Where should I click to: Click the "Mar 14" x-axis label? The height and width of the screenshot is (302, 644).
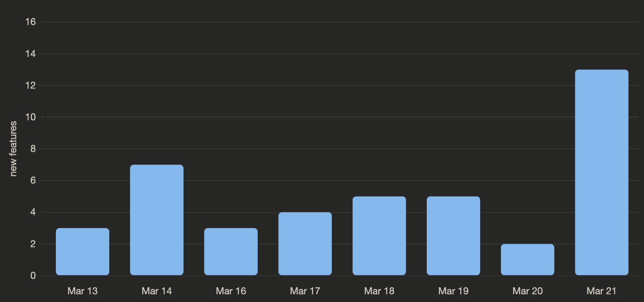pos(157,291)
